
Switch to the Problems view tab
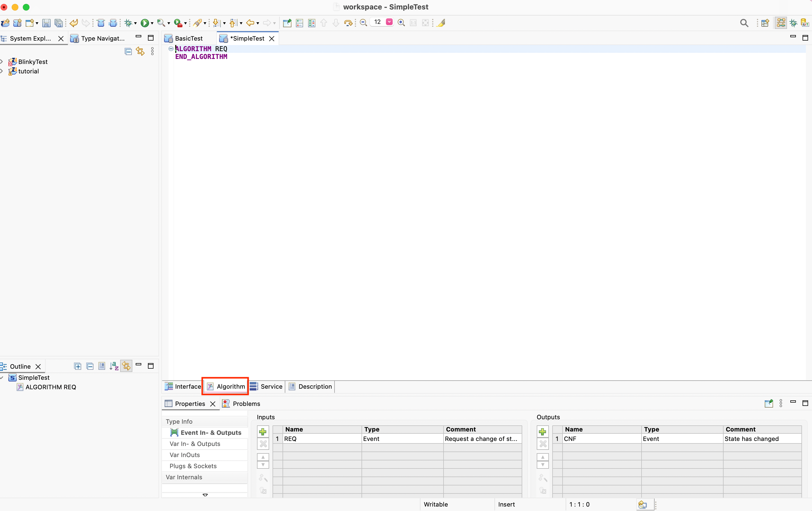click(241, 404)
